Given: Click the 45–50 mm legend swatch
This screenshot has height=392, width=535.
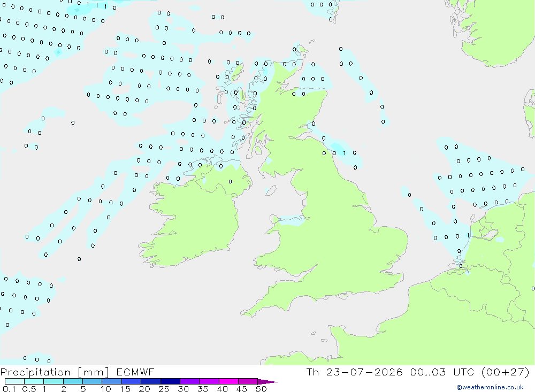Looking at the screenshot, I should (248, 381).
